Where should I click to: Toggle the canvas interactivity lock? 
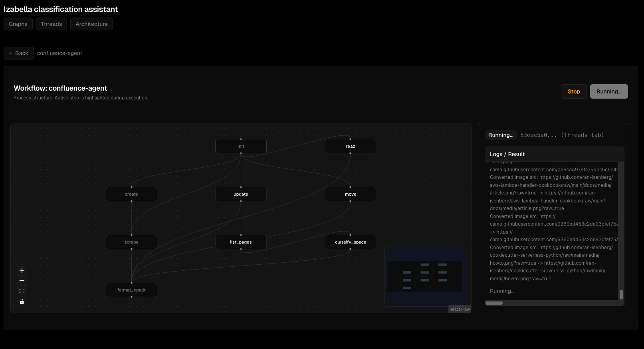point(22,301)
